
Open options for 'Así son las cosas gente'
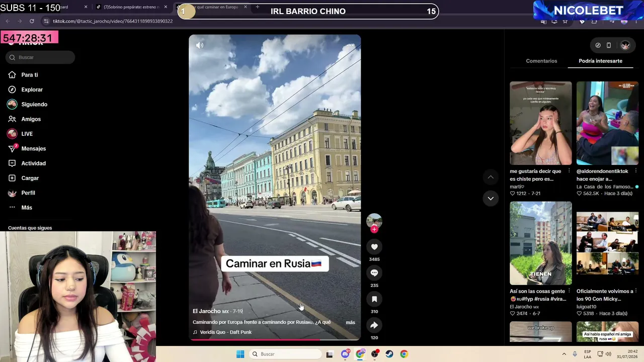coord(569,291)
